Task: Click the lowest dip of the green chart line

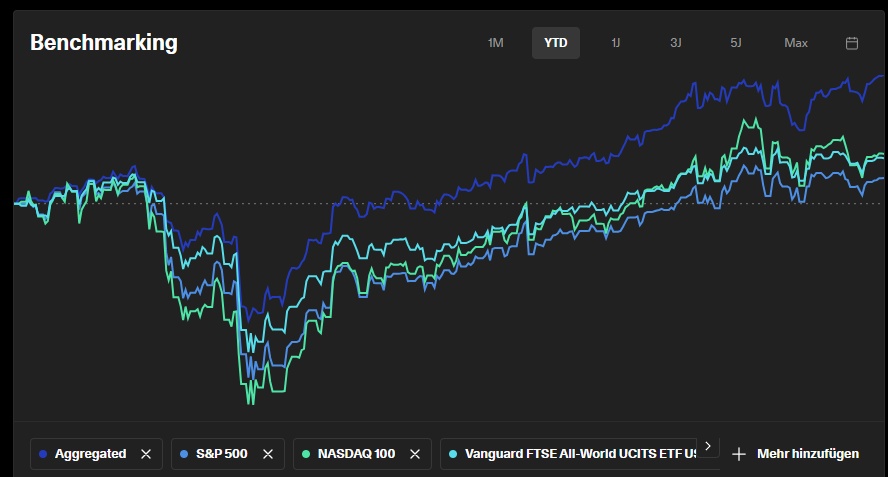Action: [250, 403]
